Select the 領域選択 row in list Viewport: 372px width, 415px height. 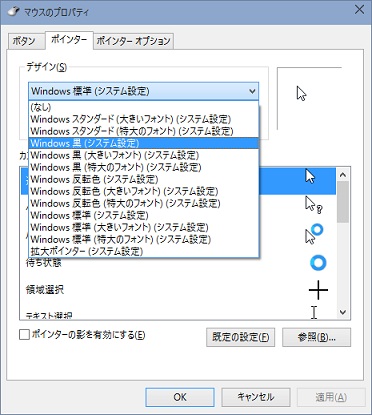[178, 290]
